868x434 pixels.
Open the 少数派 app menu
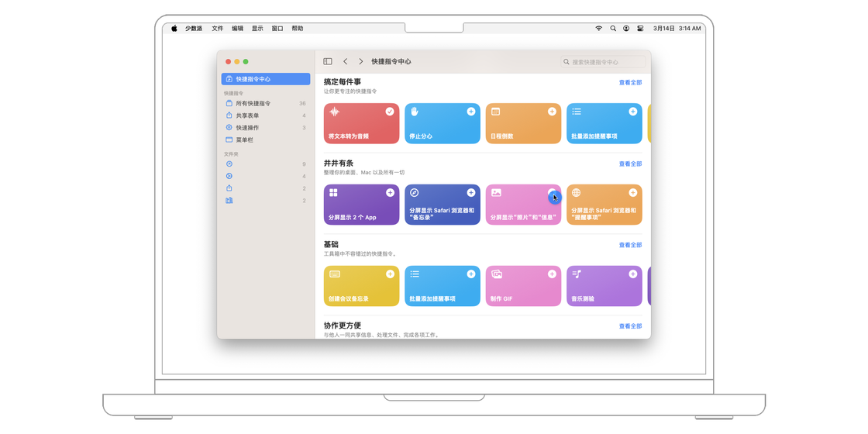[194, 28]
